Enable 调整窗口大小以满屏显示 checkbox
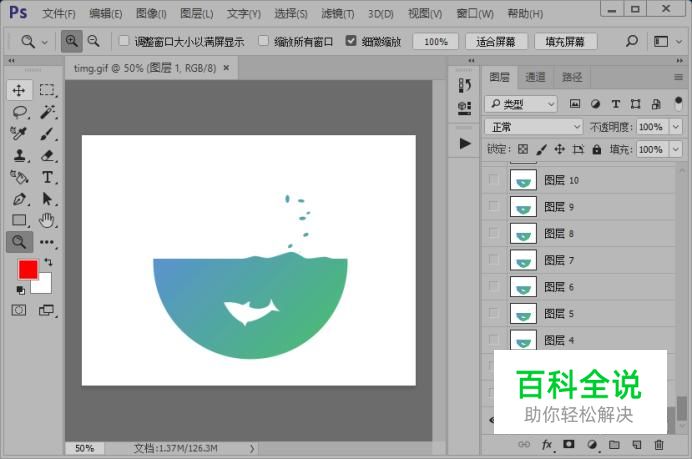692x459 pixels. coord(124,42)
